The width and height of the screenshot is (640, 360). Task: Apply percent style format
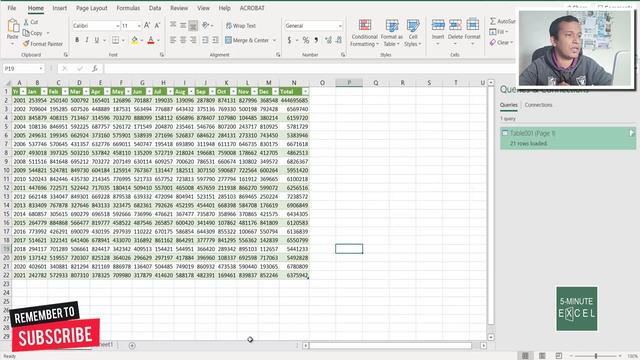click(306, 40)
